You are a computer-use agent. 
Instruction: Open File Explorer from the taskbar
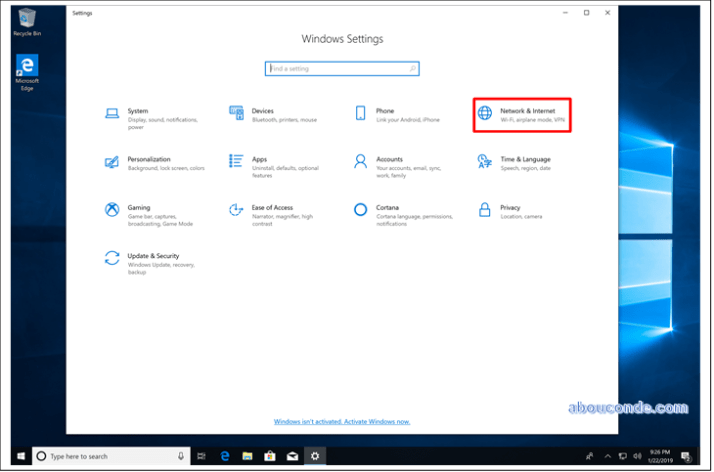pyautogui.click(x=245, y=456)
